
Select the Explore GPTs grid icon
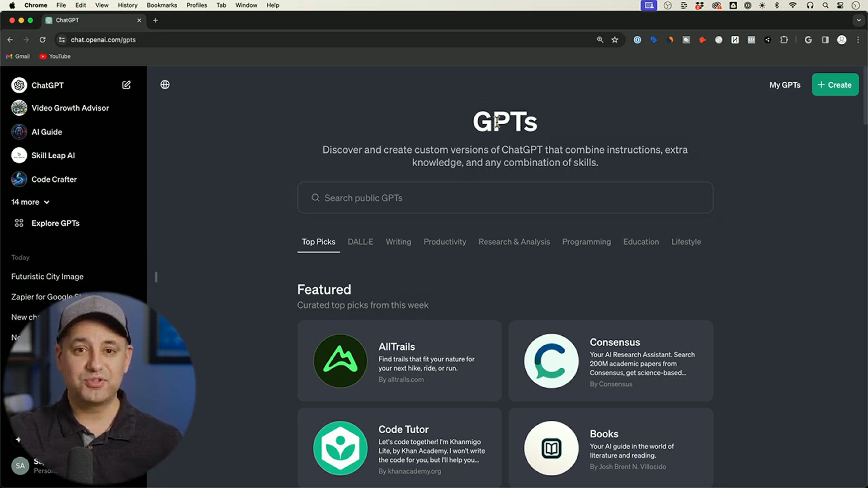coord(19,223)
